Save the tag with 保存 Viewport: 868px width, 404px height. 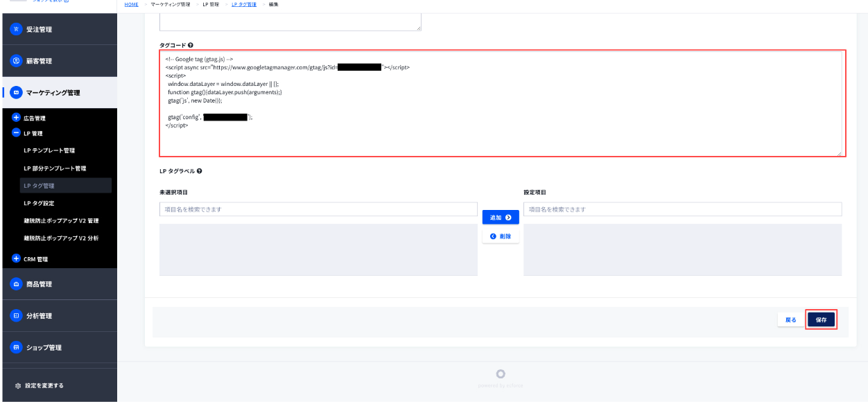(821, 319)
